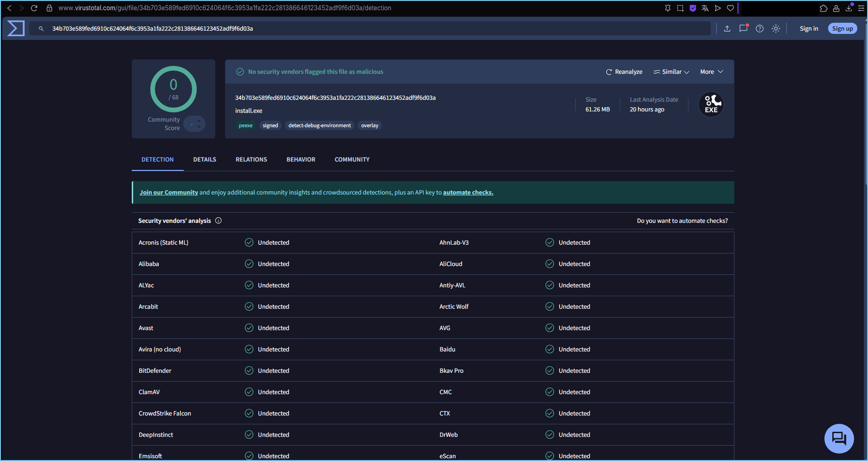Image resolution: width=868 pixels, height=461 pixels.
Task: Follow the Join our Community link
Action: [169, 192]
